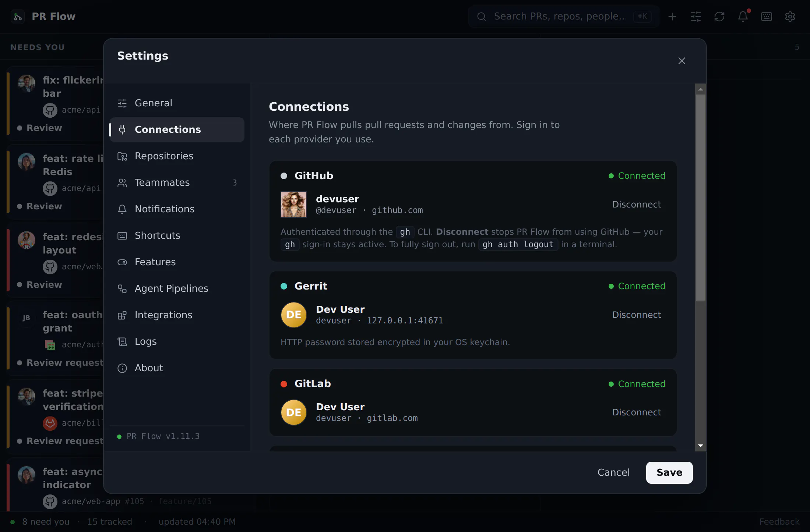Click the Shortcuts keyboard icon in sidebar
The width and height of the screenshot is (810, 532).
tap(122, 236)
